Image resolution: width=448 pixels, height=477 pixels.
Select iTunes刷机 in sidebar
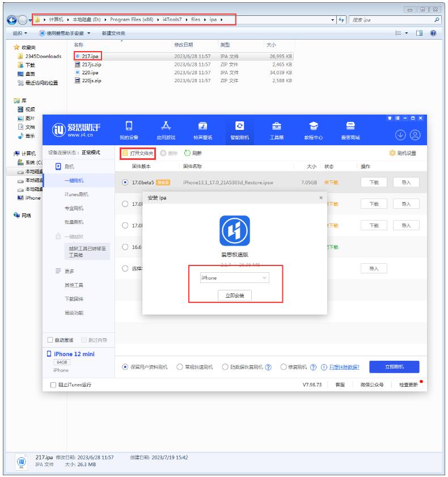pos(77,194)
